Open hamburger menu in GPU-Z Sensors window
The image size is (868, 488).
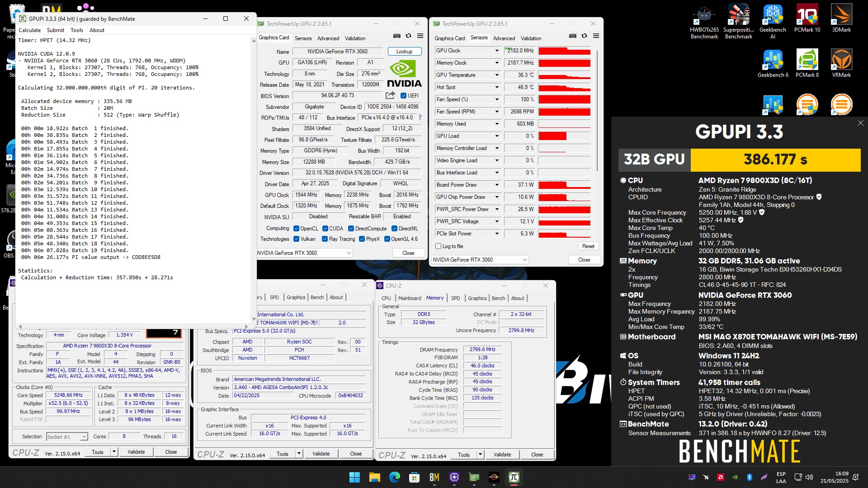point(596,36)
